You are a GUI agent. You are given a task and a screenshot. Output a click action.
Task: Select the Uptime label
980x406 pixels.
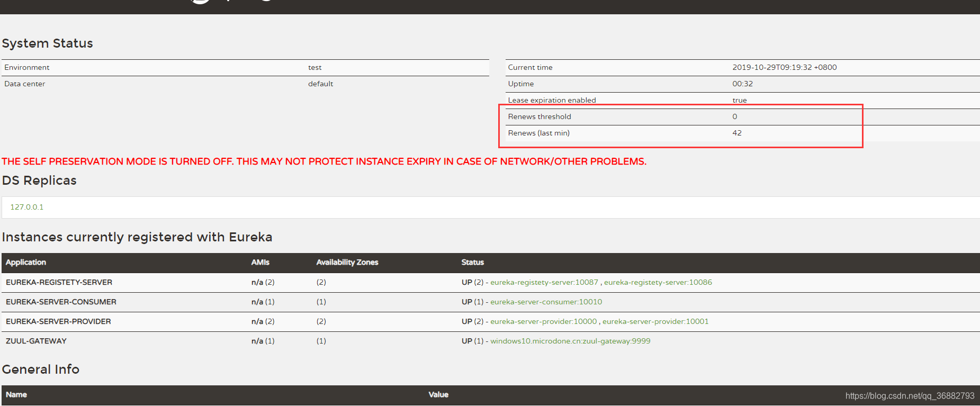pos(521,84)
